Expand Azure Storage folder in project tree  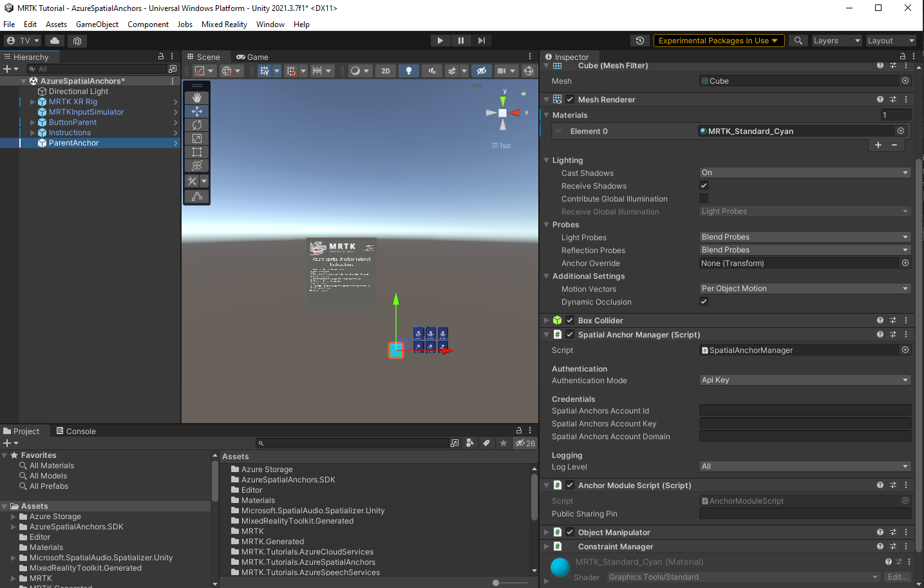[x=14, y=517]
